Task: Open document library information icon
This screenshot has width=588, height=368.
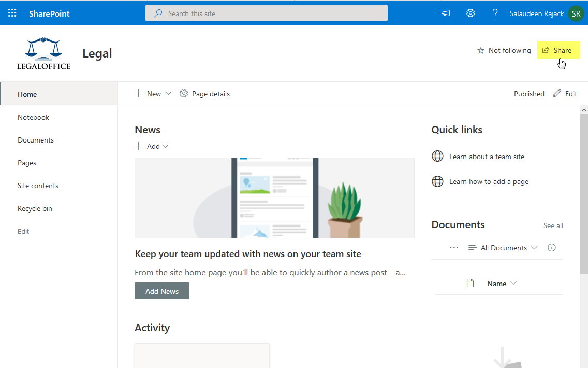Action: (x=551, y=248)
